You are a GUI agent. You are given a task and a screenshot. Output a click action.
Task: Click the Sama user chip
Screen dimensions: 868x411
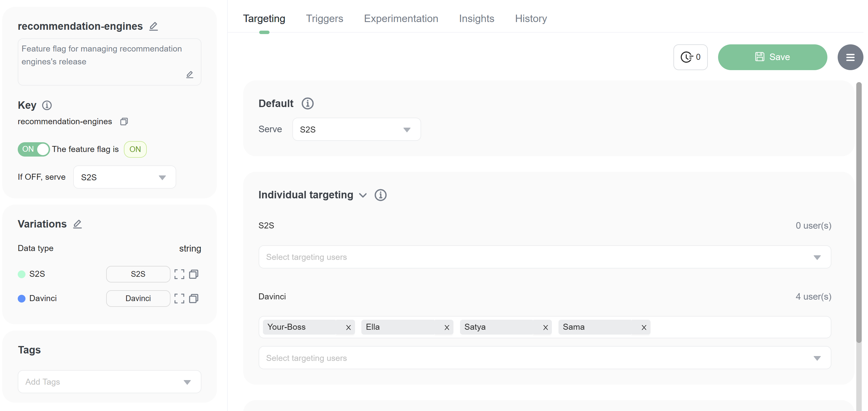[x=604, y=327]
